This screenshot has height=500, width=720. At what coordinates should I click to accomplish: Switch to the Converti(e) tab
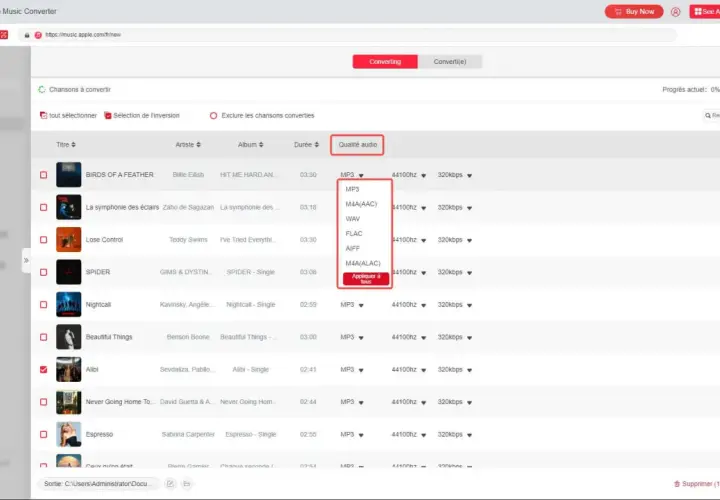(450, 62)
